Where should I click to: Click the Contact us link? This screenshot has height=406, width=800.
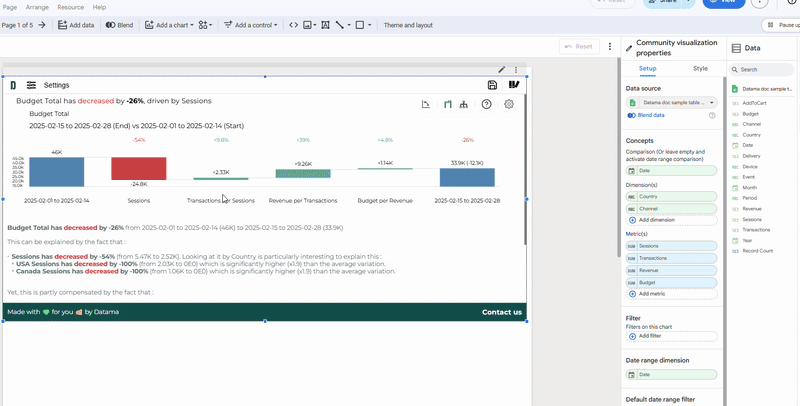pyautogui.click(x=502, y=312)
